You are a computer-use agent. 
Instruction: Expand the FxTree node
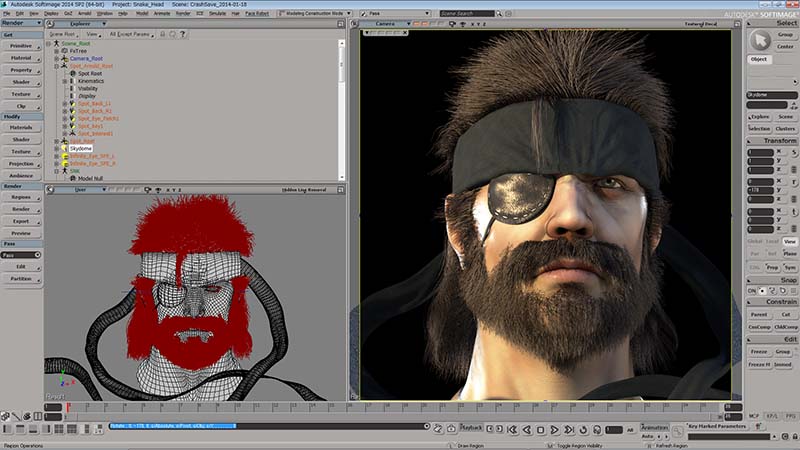57,51
